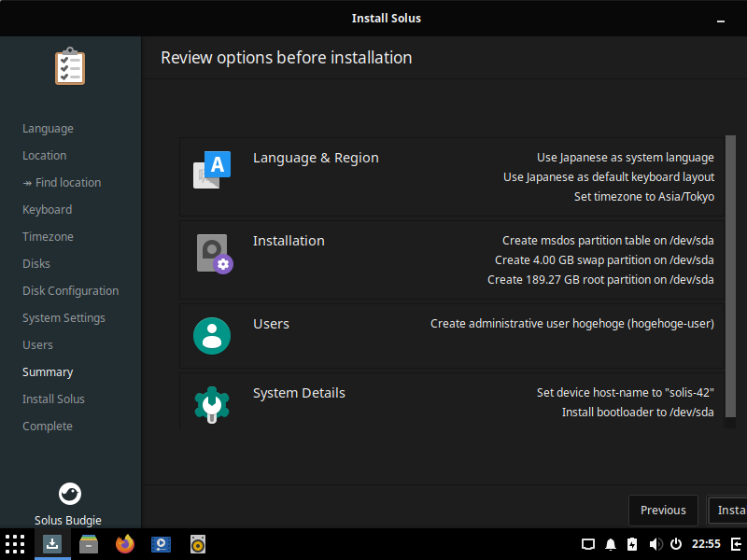
Task: Go to the Keyboard step
Action: pyautogui.click(x=48, y=209)
